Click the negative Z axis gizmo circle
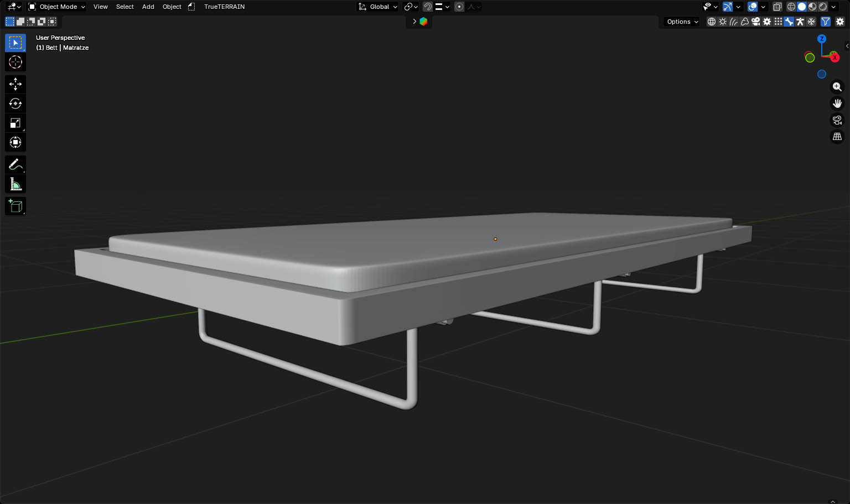This screenshot has height=504, width=850. click(x=822, y=74)
